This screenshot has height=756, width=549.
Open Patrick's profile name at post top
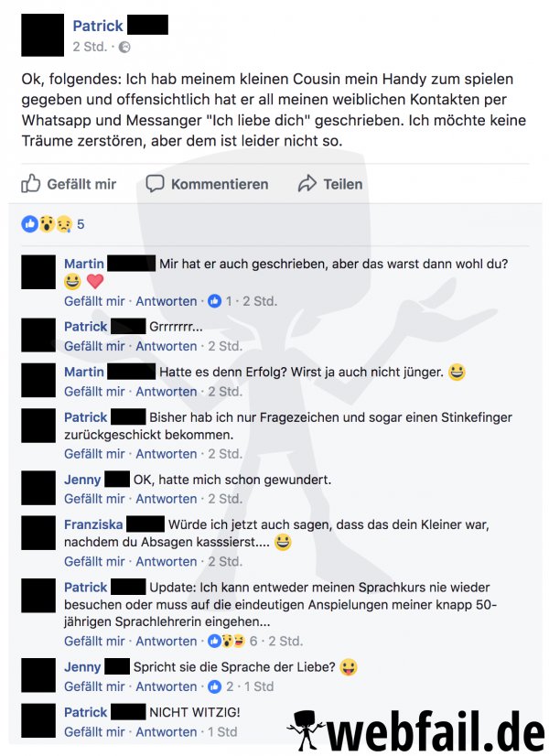(x=98, y=26)
